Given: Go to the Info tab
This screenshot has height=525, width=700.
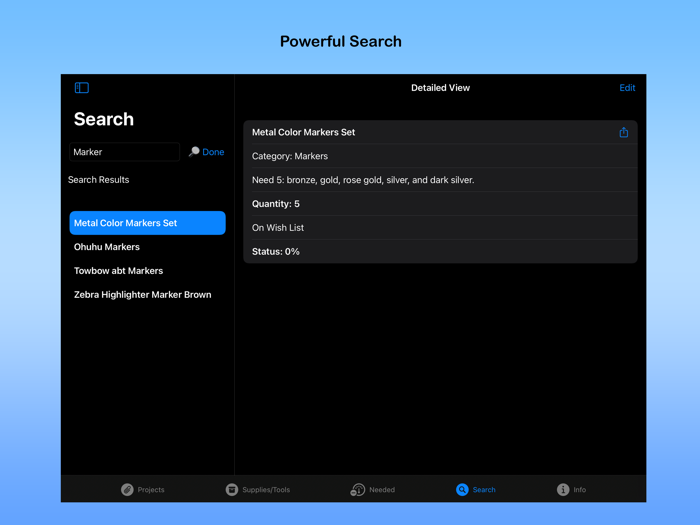Looking at the screenshot, I should tap(571, 490).
